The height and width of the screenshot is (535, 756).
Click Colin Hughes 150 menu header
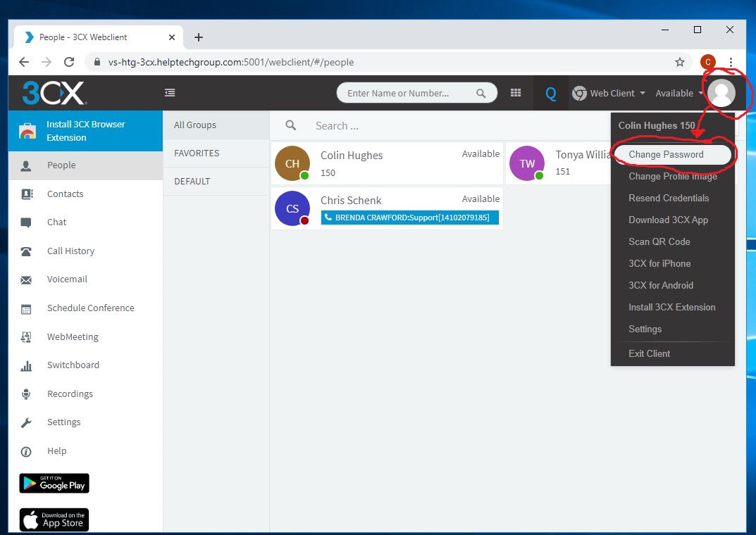point(656,125)
